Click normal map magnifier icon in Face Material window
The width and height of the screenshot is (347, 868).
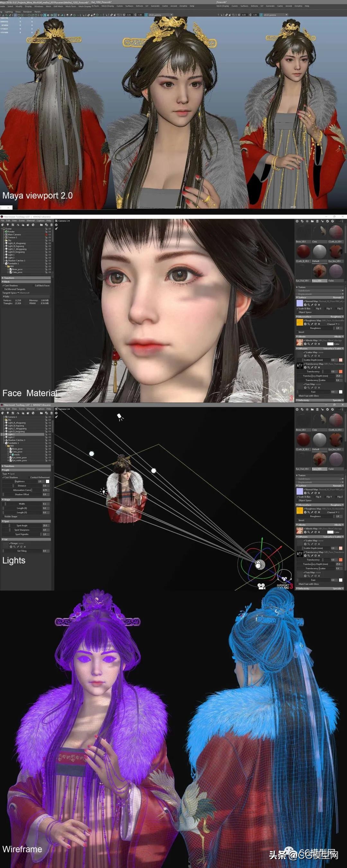(309, 305)
